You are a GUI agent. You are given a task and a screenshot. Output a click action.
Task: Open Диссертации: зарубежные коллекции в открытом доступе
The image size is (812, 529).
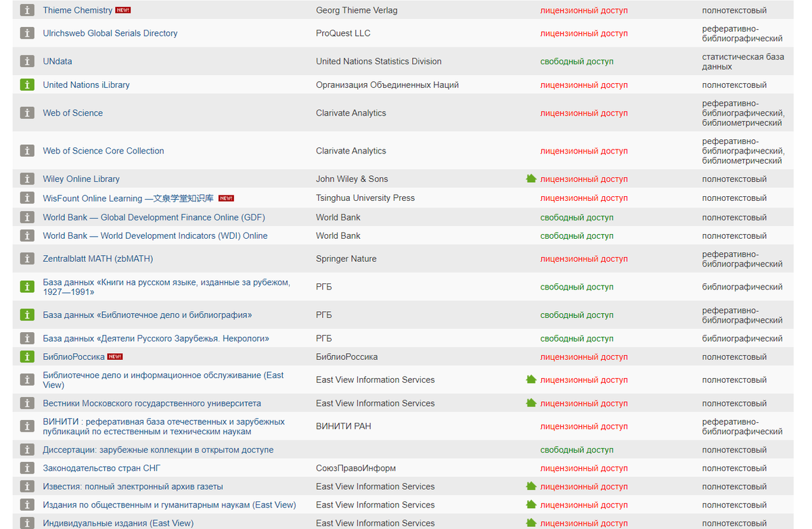[x=158, y=450]
